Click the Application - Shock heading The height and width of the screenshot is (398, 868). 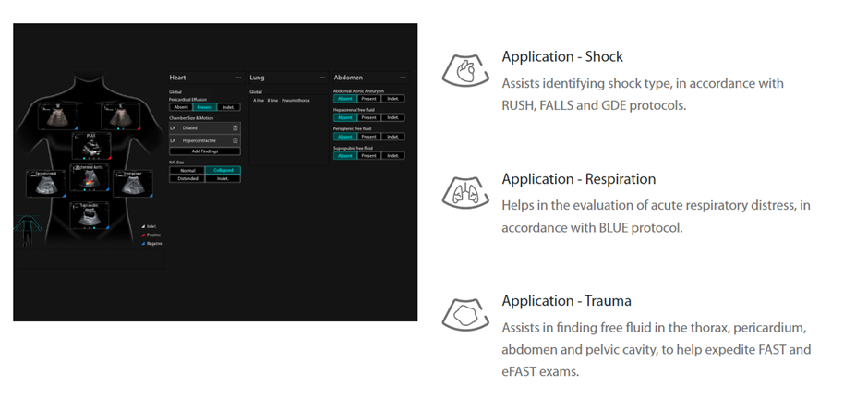click(x=562, y=56)
